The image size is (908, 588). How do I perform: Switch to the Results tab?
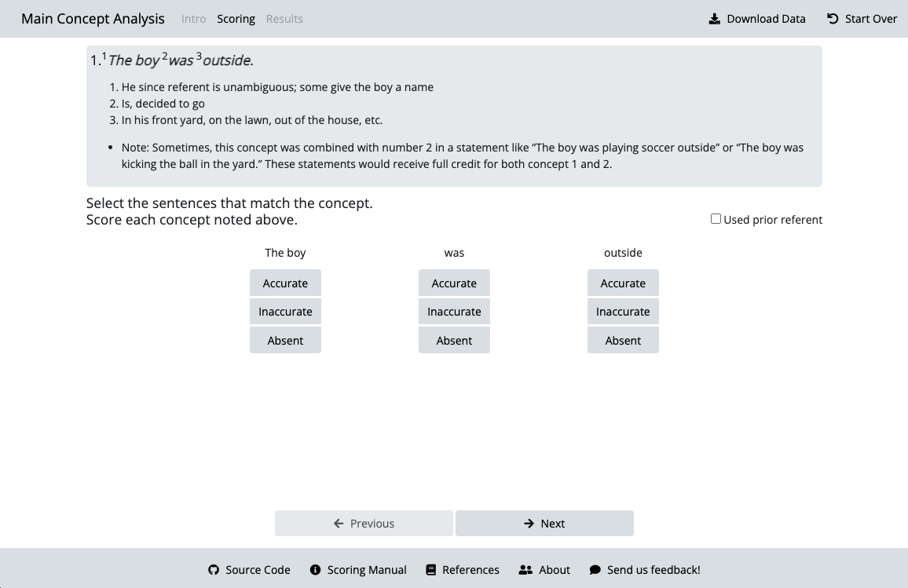click(x=284, y=19)
